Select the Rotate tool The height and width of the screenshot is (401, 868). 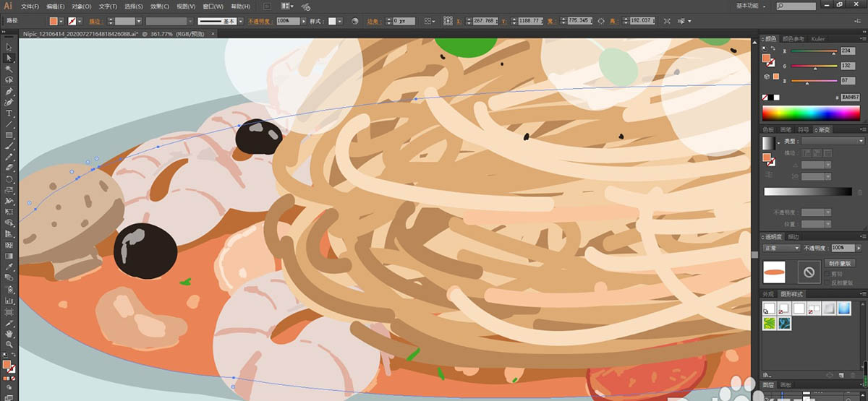point(9,178)
